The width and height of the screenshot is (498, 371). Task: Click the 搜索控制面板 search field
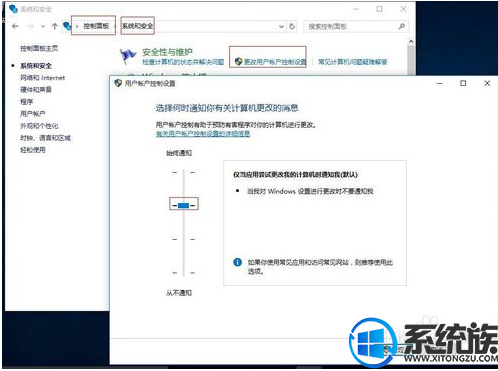click(x=352, y=26)
